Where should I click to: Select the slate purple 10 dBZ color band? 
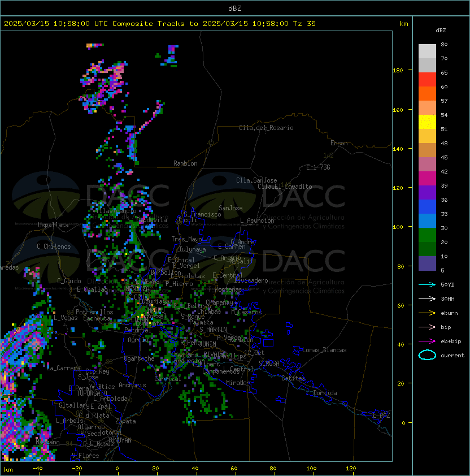[x=427, y=263]
